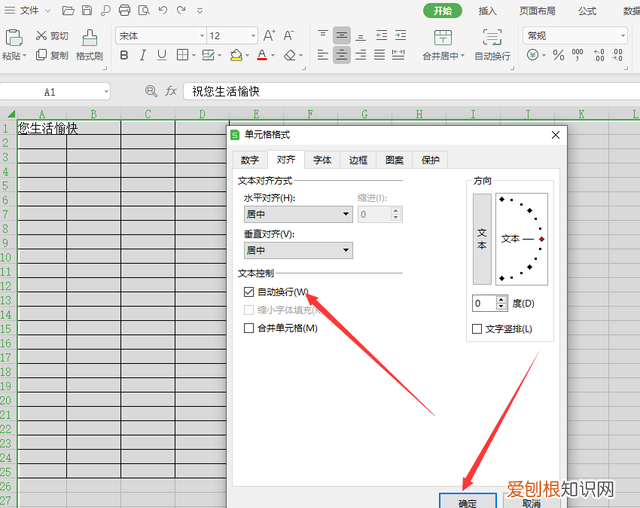Open the 垂直对齐(V) dropdown
Screen dimensions: 640x508
(298, 250)
